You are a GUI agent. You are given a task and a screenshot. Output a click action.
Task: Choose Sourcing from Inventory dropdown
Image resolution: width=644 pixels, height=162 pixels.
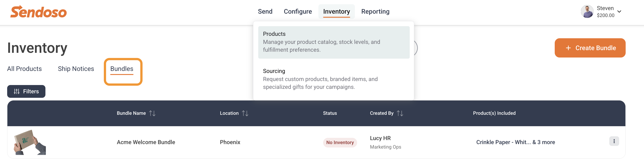[x=334, y=79]
